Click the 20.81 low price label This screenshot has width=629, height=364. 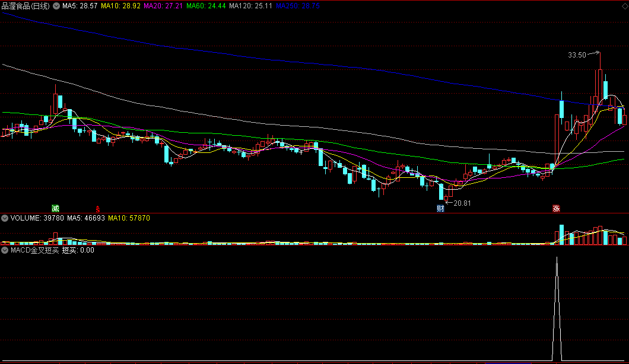[x=462, y=203]
